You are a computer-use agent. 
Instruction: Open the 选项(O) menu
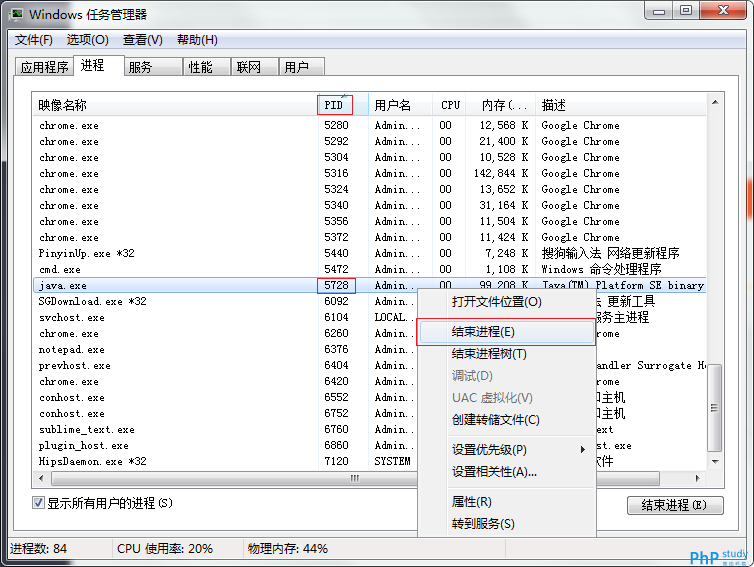click(x=88, y=39)
